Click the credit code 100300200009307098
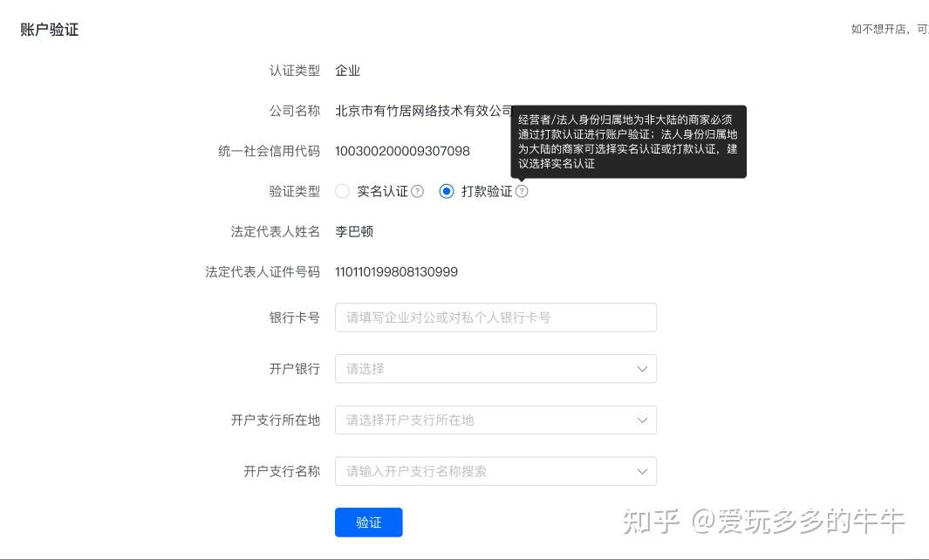Screen dimensions: 929x560 (402, 151)
